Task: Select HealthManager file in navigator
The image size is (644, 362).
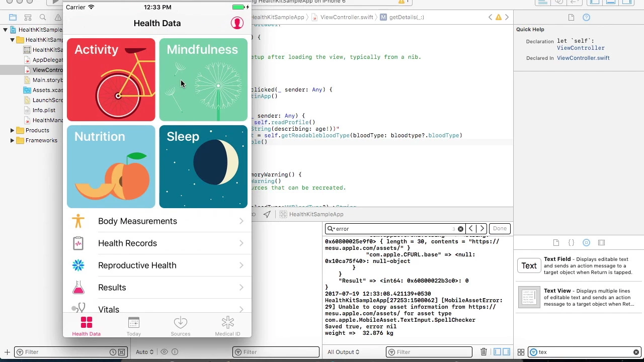Action: (x=43, y=120)
